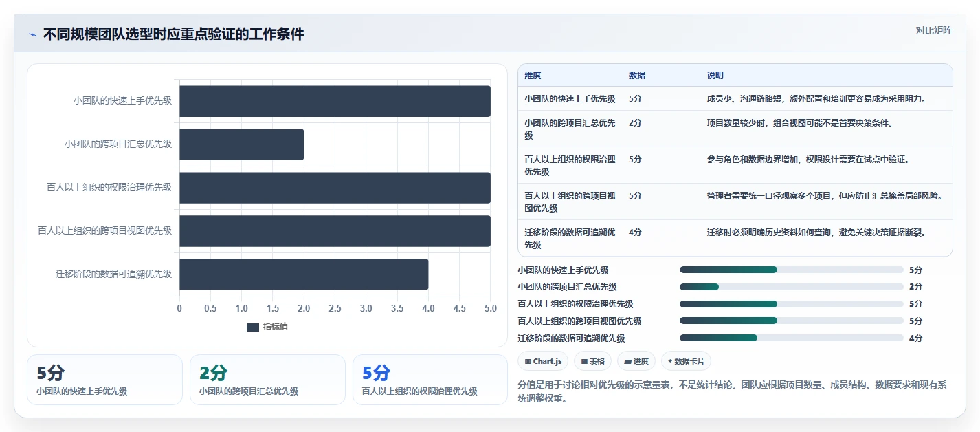The width and height of the screenshot is (980, 432).
Task: Click progress bar for 小团队的跨项目汇总优先级
Action: point(791,287)
